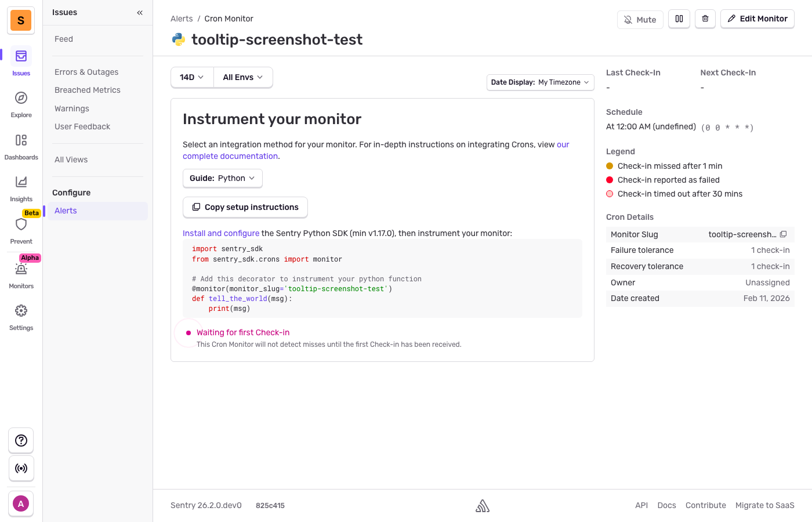Open the All Envs environment selector
The image size is (812, 522).
coord(242,77)
